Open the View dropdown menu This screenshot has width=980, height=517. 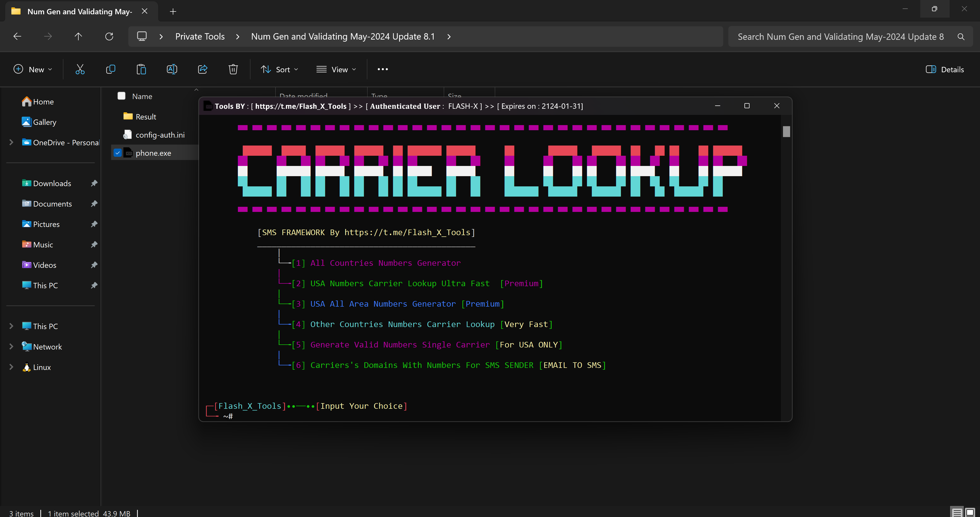tap(336, 69)
